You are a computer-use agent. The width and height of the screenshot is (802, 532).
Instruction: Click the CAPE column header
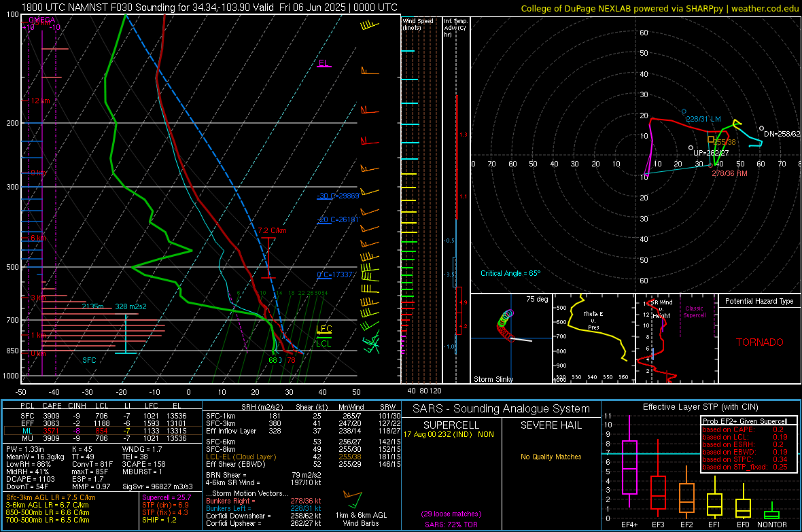pos(52,406)
